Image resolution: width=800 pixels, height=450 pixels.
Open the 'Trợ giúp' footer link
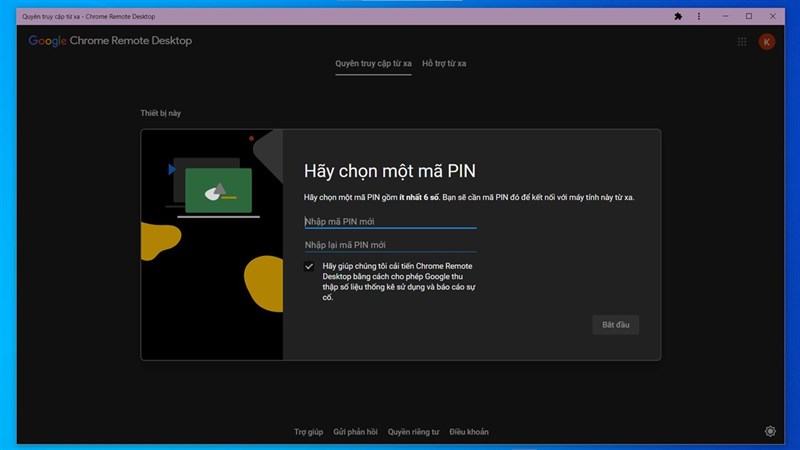point(308,432)
